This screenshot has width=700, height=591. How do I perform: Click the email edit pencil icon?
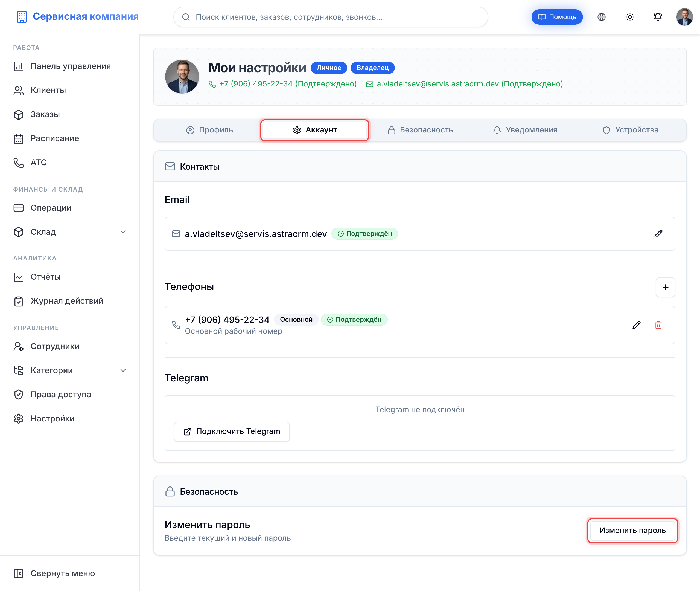click(x=658, y=233)
